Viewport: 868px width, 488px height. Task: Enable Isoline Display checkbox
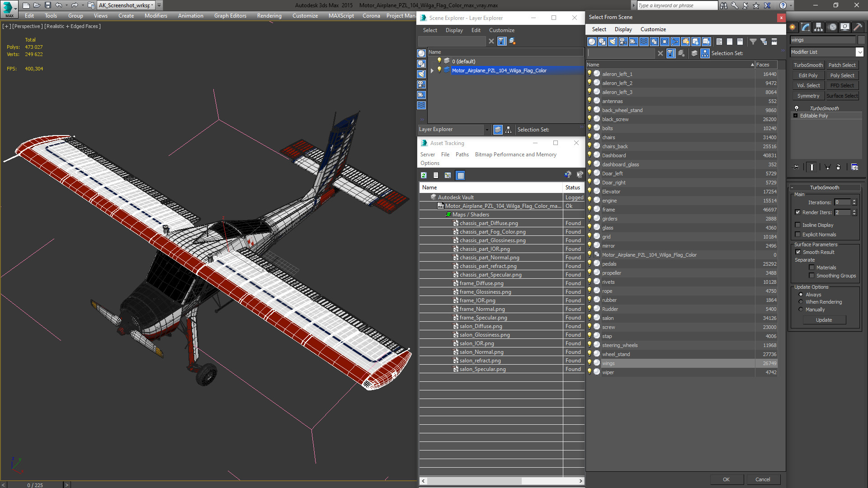pyautogui.click(x=797, y=225)
